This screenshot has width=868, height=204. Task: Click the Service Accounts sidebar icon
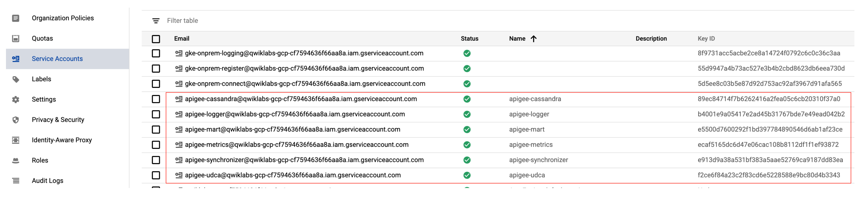15,59
